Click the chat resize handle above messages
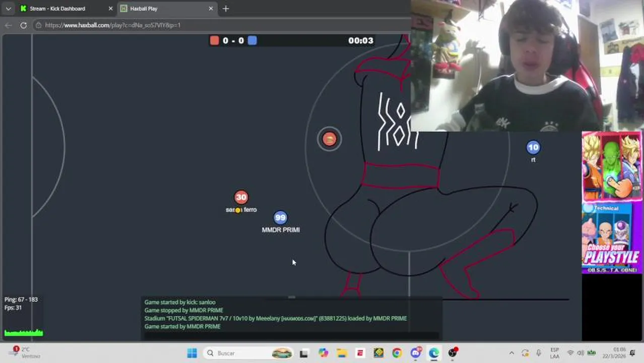Screen dimensions: 644x363 coord(291,297)
